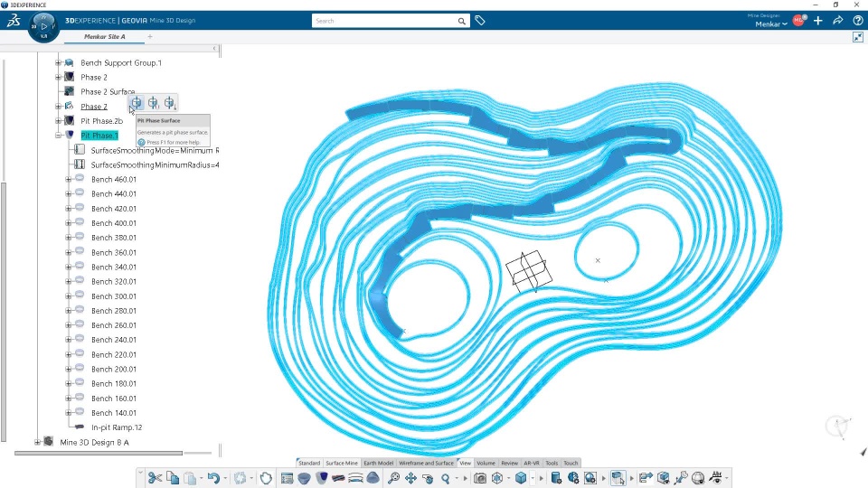Click the pit phase shield icon in toolbar
Viewport: 868px width, 488px height.
[322, 478]
